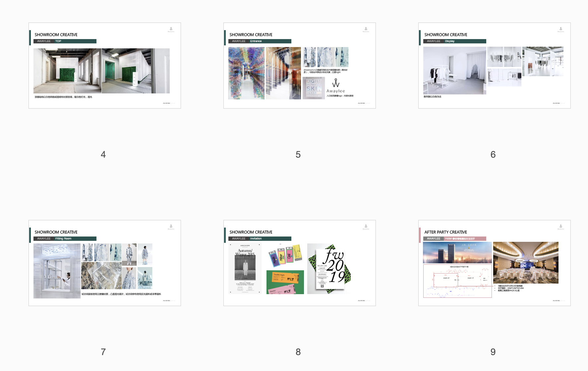Viewport: 588px width, 371px height.
Task: Click the slide number label "6"
Action: click(493, 154)
